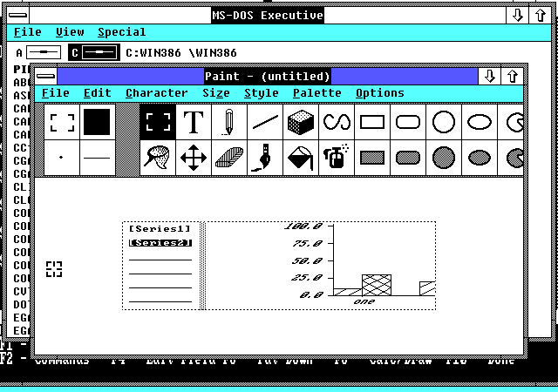Click the current pattern black swatch

(98, 122)
